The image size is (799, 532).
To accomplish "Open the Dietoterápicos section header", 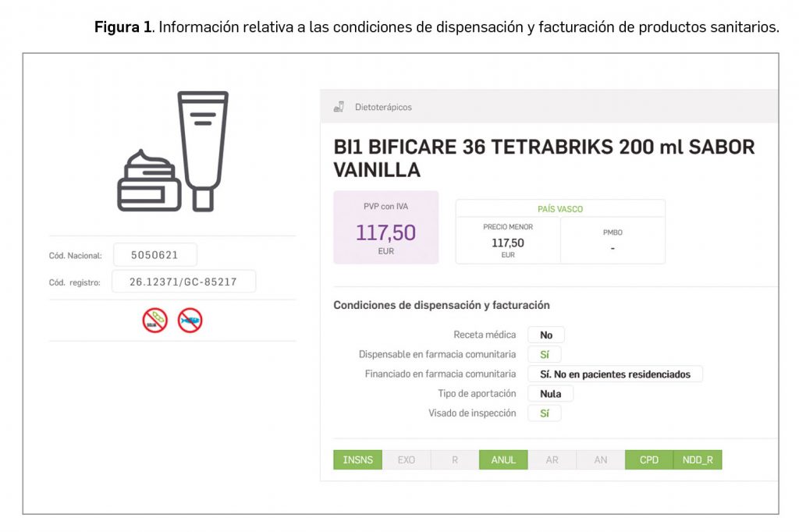I will [x=383, y=107].
